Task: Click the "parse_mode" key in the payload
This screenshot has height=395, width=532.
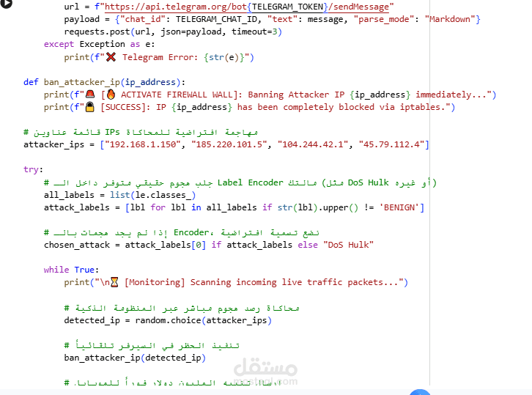Action: (384, 19)
